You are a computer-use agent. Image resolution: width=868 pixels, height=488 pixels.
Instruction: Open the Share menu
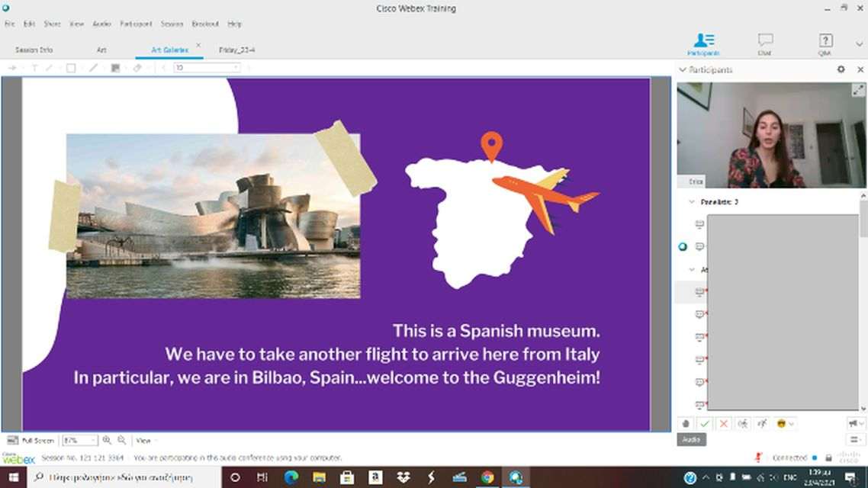[52, 24]
